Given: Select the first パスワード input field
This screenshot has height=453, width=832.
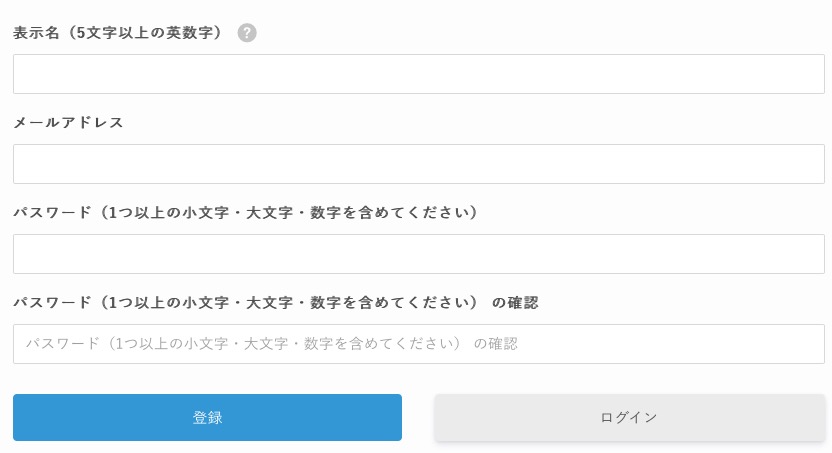Looking at the screenshot, I should click(419, 254).
